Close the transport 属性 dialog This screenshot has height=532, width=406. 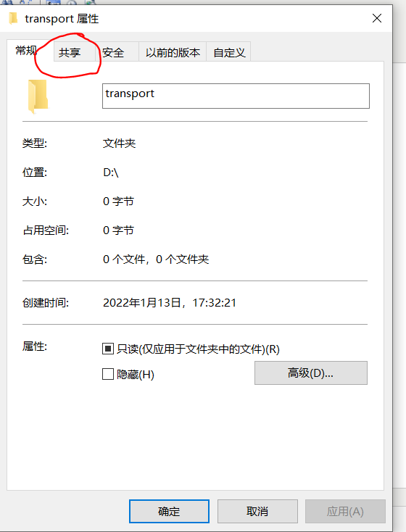(x=377, y=18)
